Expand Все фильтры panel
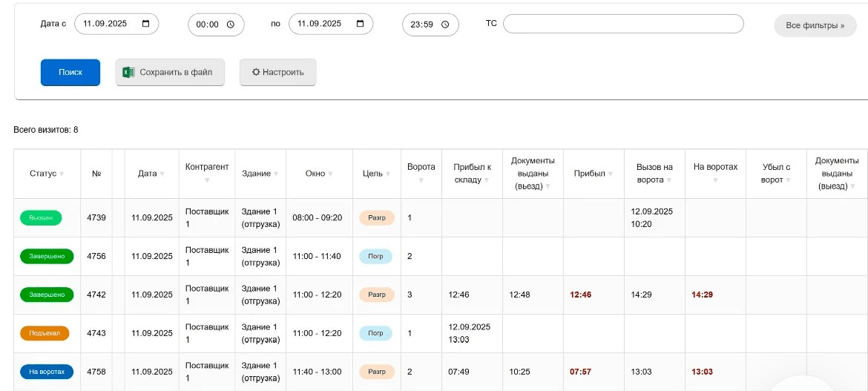The image size is (868, 391). click(815, 25)
